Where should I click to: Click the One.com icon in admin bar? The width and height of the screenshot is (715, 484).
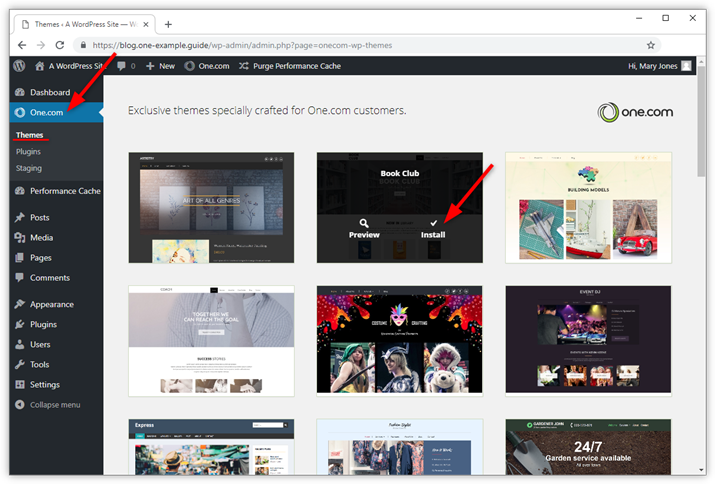(x=190, y=66)
